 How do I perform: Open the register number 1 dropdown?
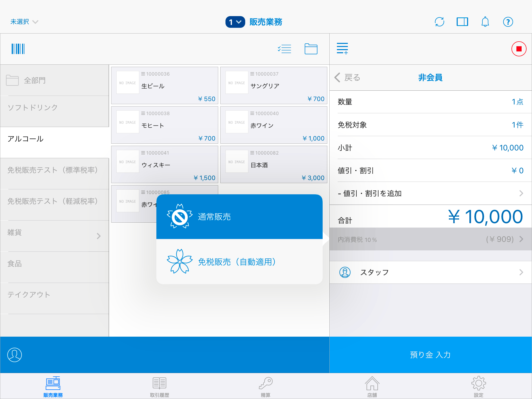(x=235, y=22)
